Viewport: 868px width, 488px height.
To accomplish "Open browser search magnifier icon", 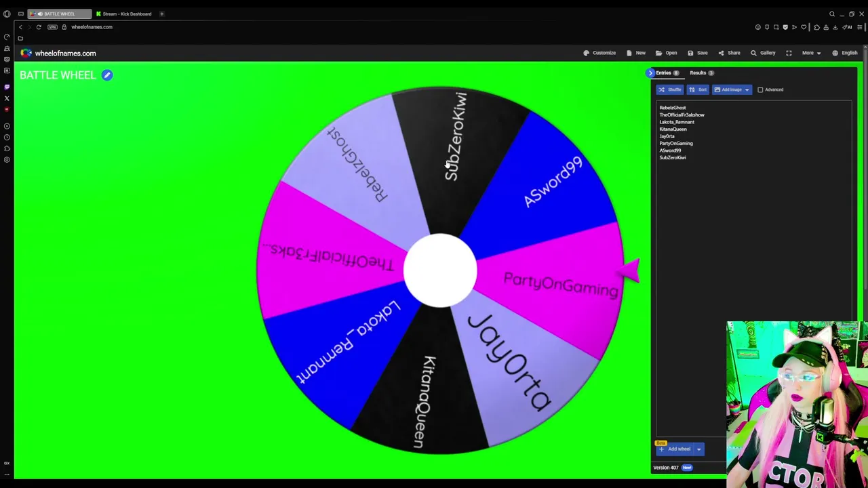I will pos(832,14).
